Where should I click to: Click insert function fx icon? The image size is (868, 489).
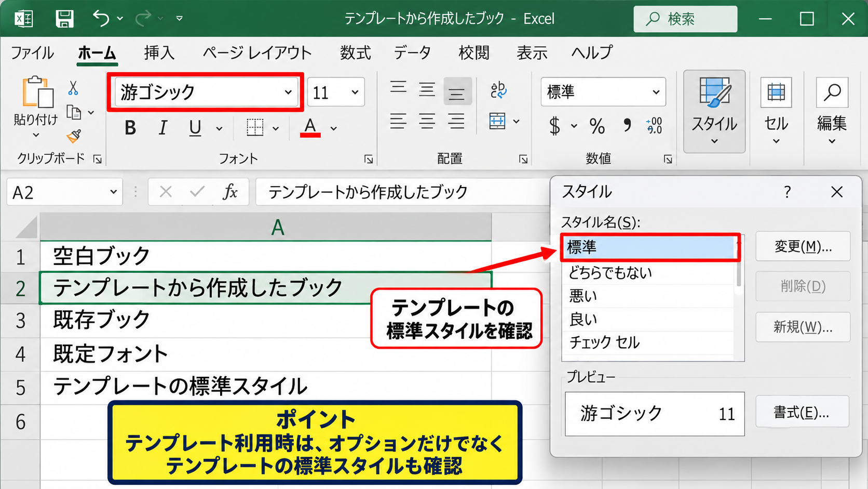(229, 192)
